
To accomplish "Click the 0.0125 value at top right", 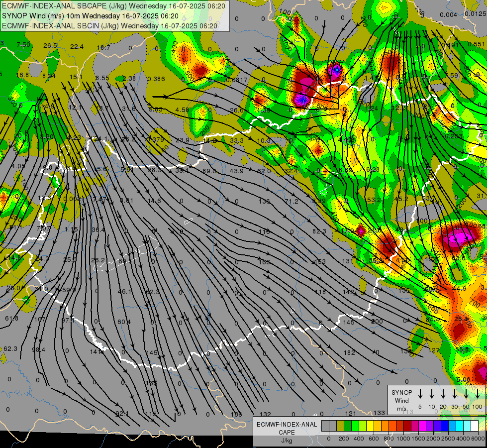I will coord(476,13).
